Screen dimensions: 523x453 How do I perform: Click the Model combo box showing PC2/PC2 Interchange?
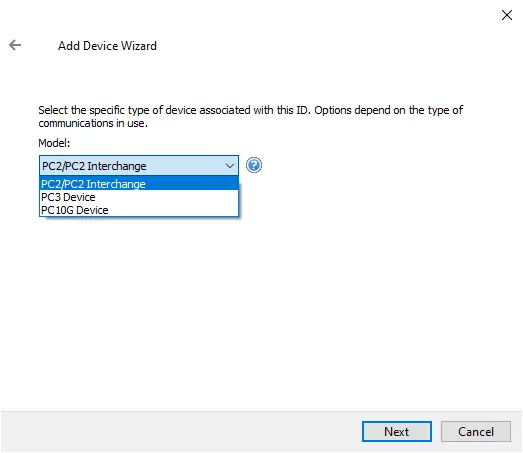point(139,165)
